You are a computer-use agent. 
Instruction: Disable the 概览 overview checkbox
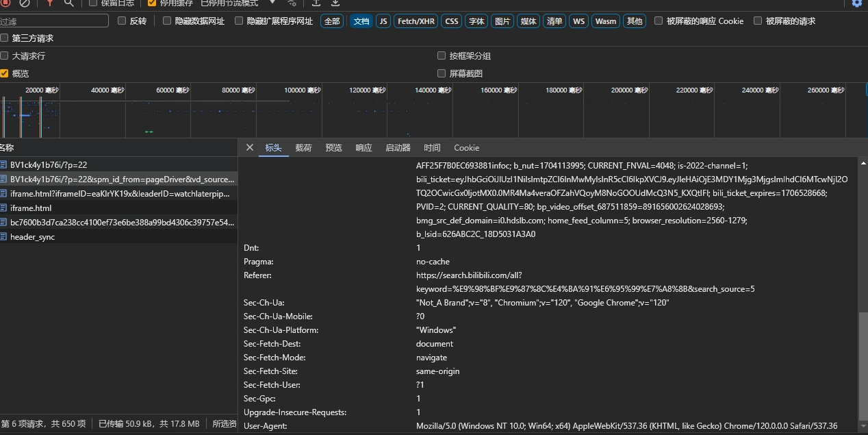click(5, 73)
